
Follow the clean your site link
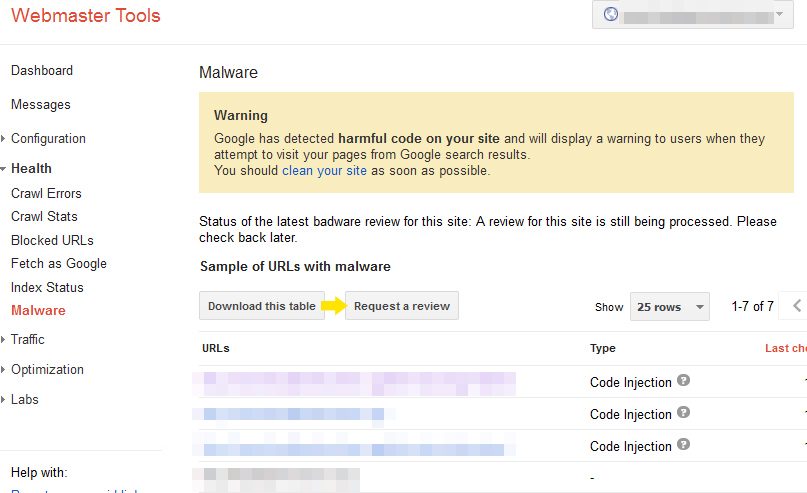[324, 171]
